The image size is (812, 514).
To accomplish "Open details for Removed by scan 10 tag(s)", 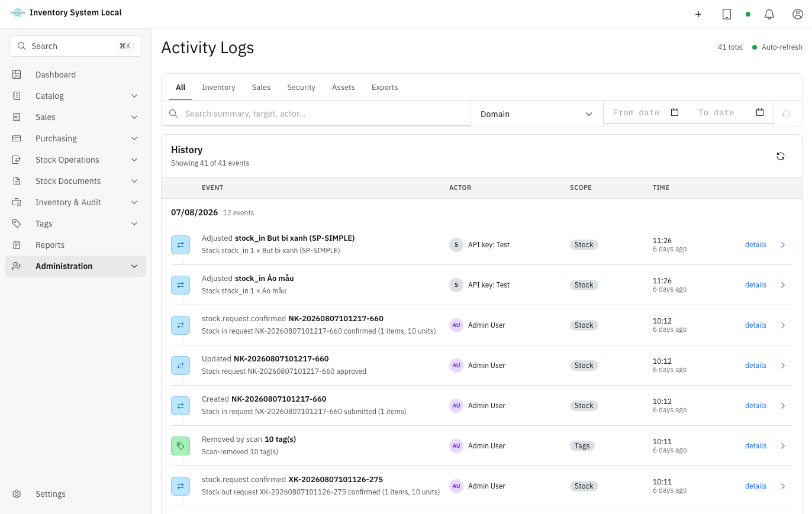I will (x=756, y=446).
